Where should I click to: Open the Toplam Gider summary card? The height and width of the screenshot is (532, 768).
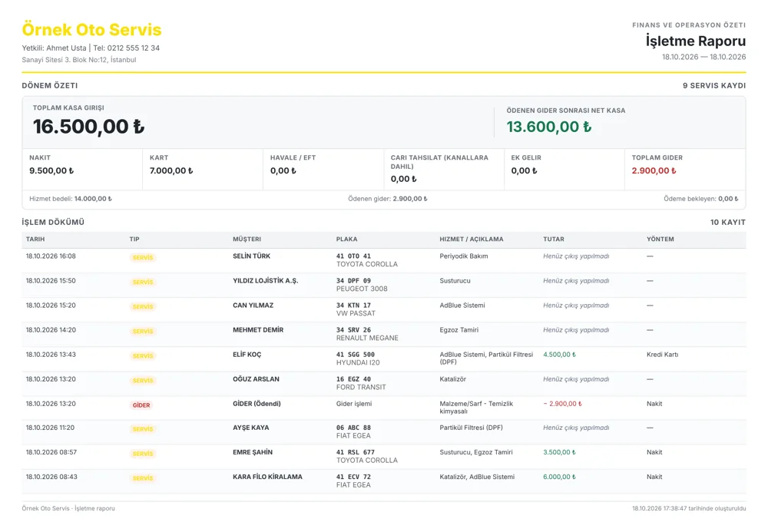point(685,170)
